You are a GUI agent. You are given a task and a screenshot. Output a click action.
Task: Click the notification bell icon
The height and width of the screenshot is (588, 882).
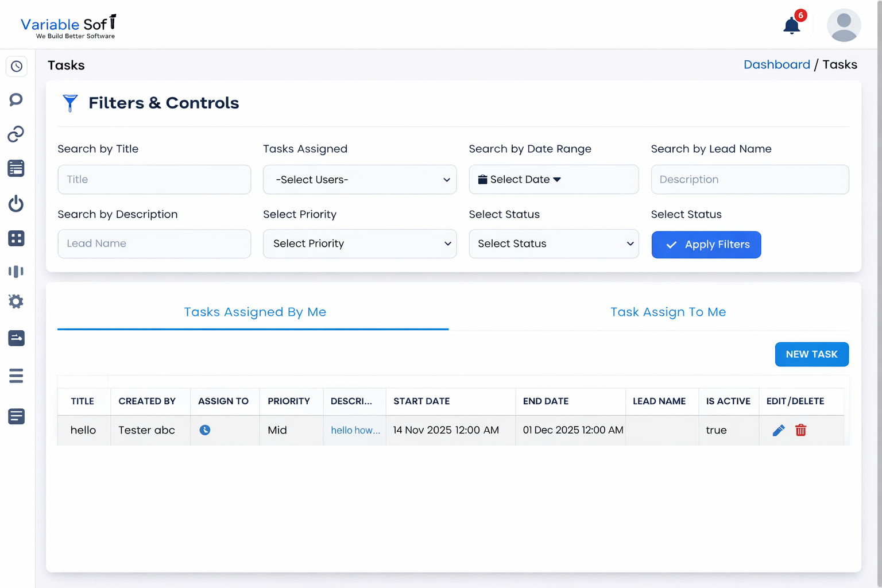click(x=792, y=26)
